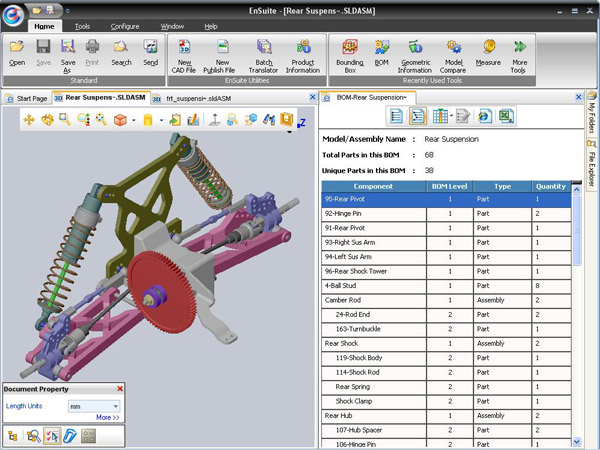Image resolution: width=600 pixels, height=450 pixels.
Task: Launch the Batch Translator
Action: (x=264, y=56)
